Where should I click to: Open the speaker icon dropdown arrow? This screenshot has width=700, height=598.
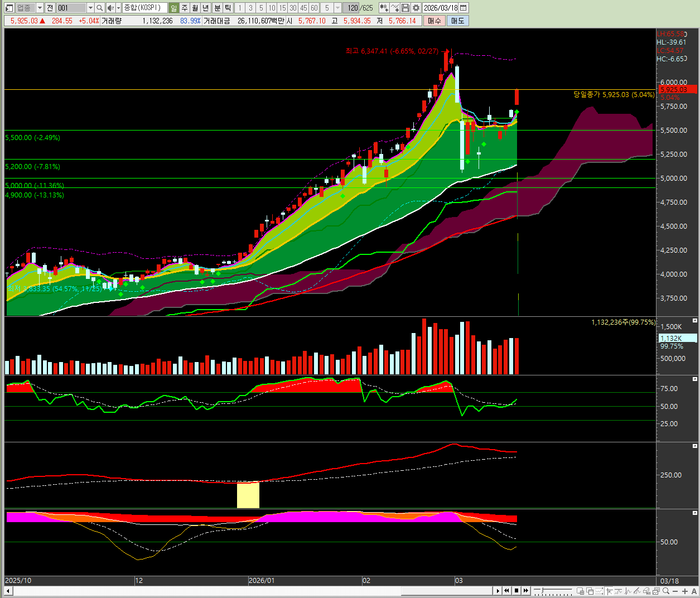pyautogui.click(x=118, y=8)
